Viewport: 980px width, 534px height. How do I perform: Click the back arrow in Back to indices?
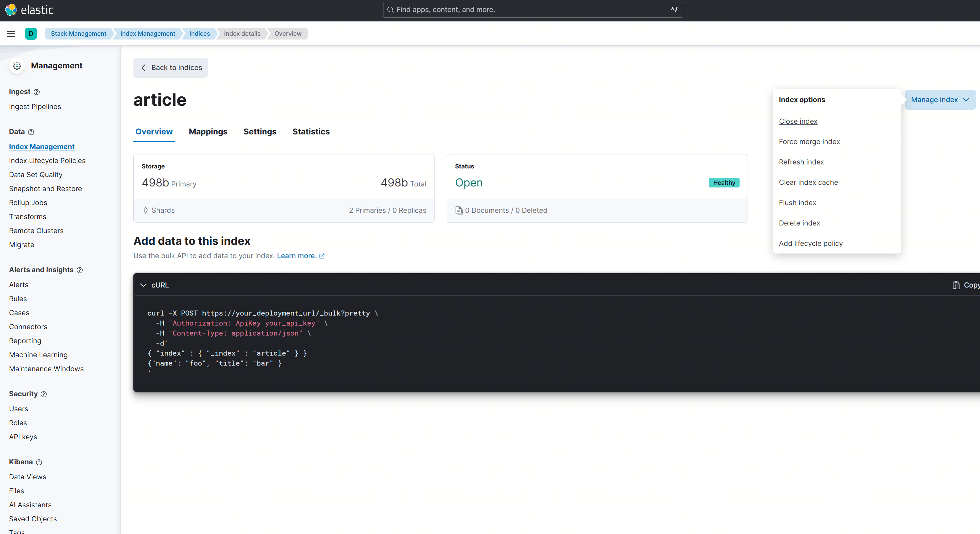click(x=143, y=68)
